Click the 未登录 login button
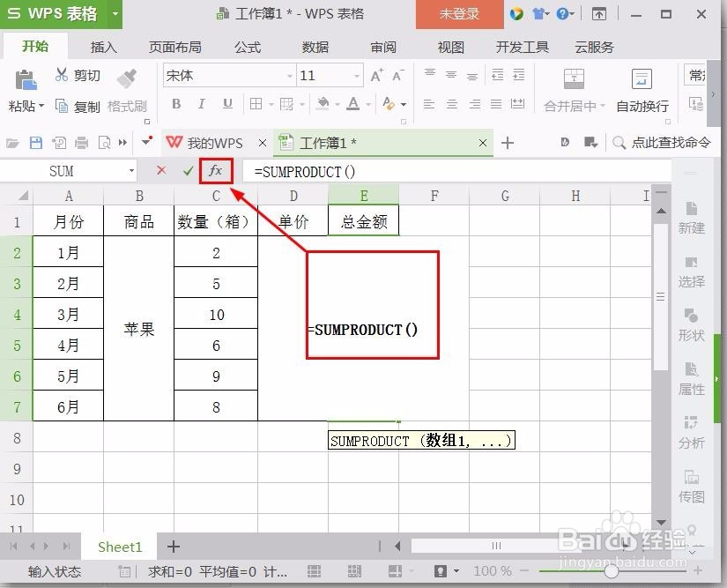 [x=458, y=13]
